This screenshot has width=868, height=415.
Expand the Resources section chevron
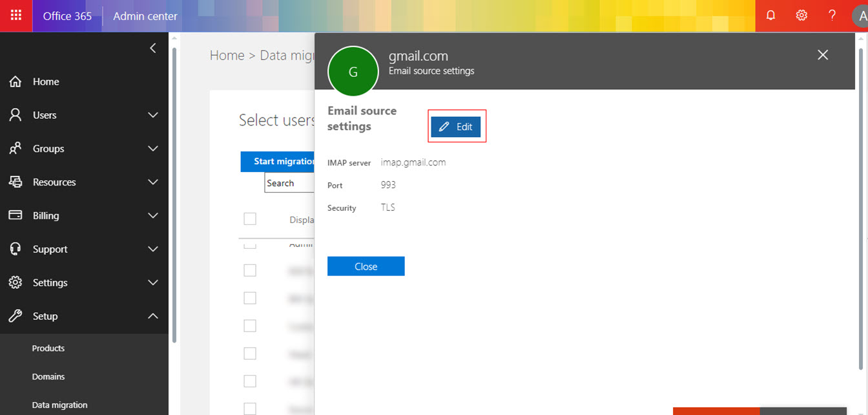pyautogui.click(x=153, y=182)
